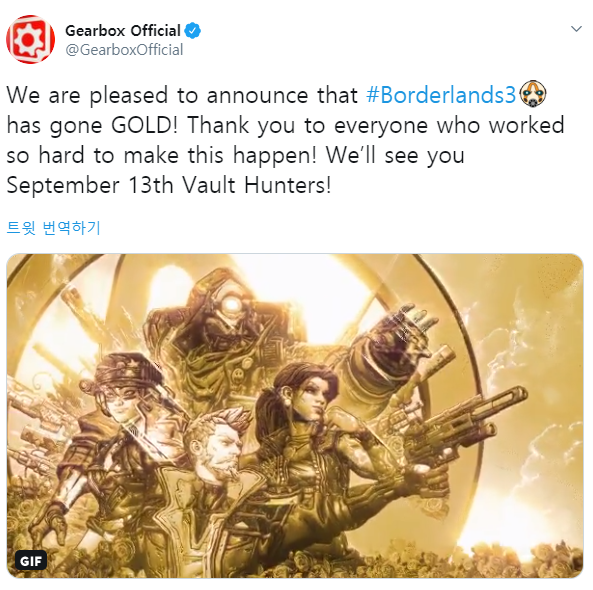Click the 트윗 번역하기 translate link

[x=54, y=228]
